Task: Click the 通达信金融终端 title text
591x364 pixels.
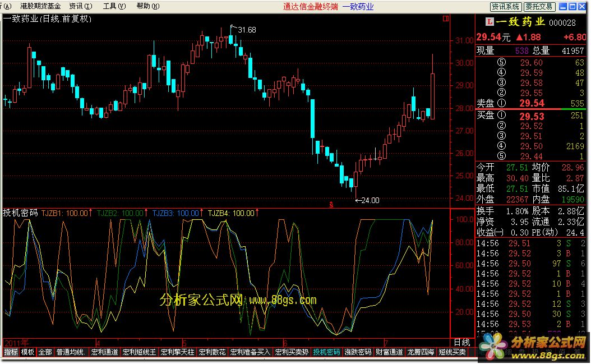Action: 311,6
